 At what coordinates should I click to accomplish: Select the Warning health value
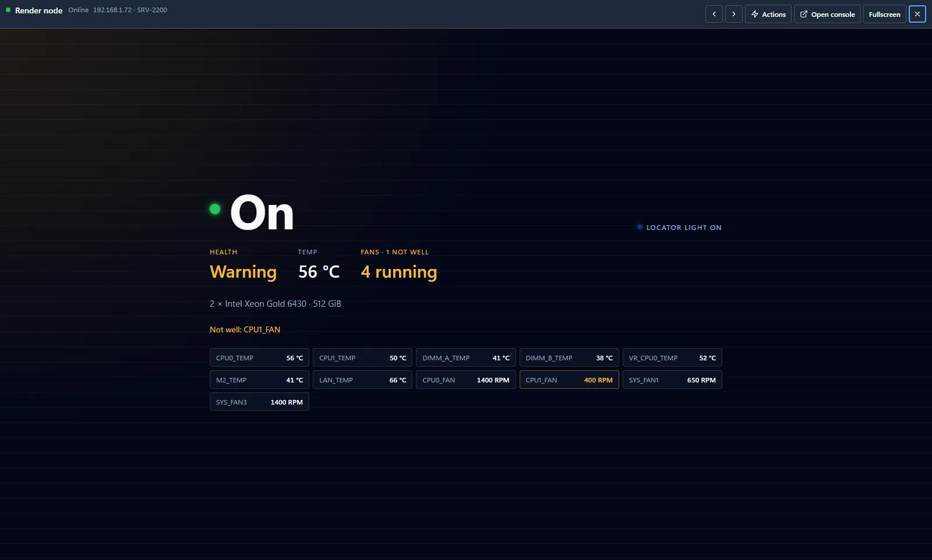coord(243,272)
